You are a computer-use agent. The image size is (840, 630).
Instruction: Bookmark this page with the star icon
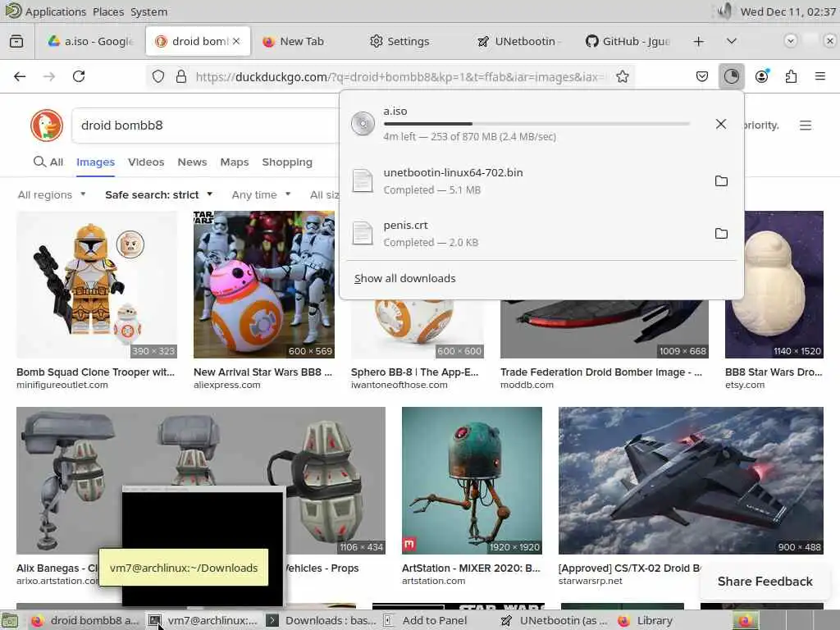click(623, 76)
